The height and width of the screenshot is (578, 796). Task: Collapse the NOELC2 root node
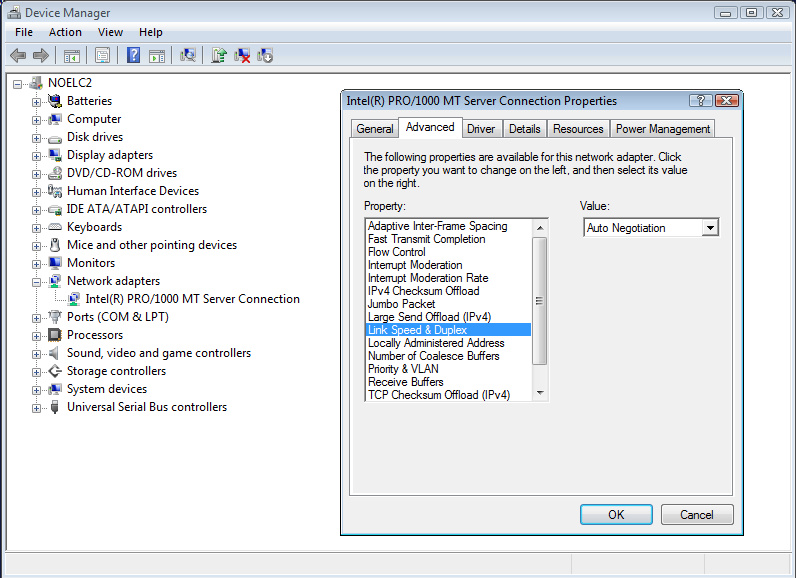[18, 84]
